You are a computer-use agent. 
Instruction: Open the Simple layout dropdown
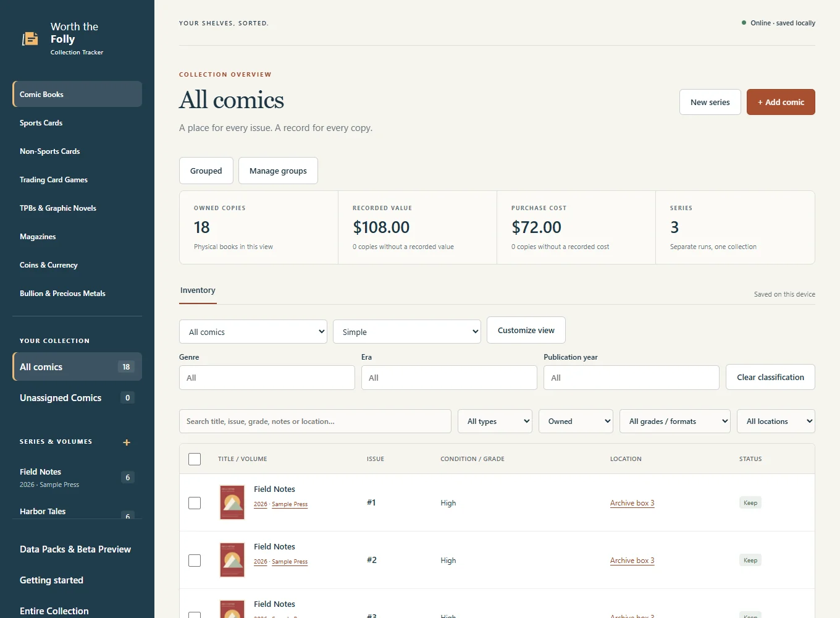(407, 332)
